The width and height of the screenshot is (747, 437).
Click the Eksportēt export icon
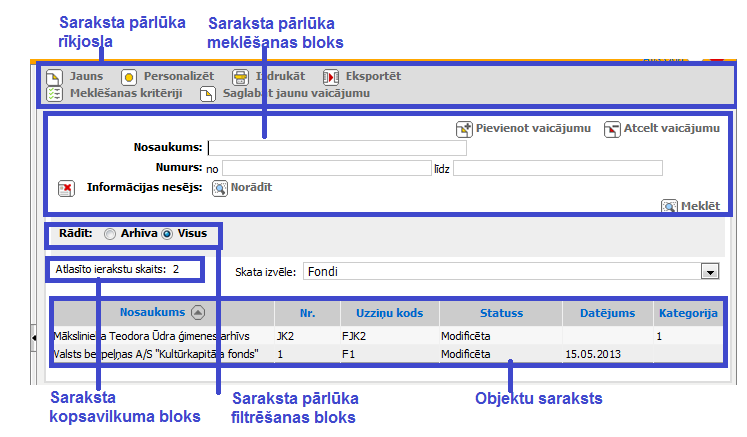coord(330,77)
